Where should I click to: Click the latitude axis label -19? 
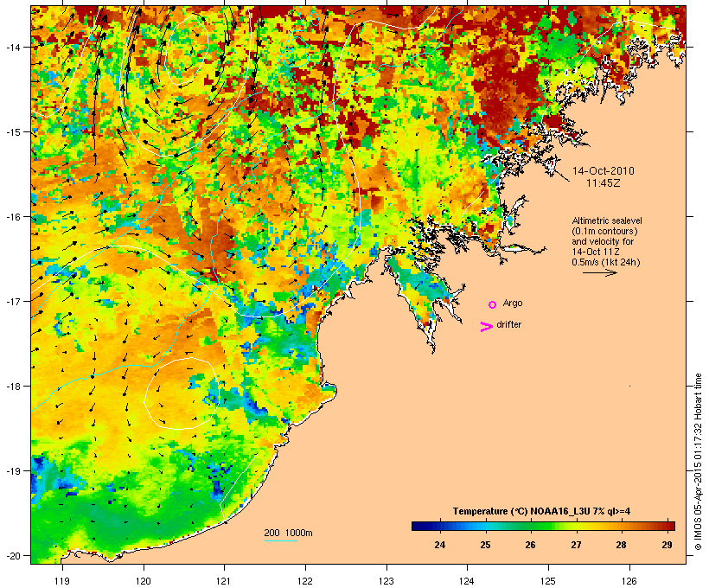(14, 471)
